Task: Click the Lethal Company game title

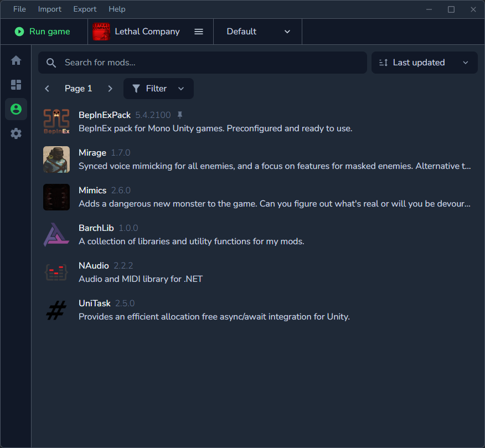Action: click(147, 32)
